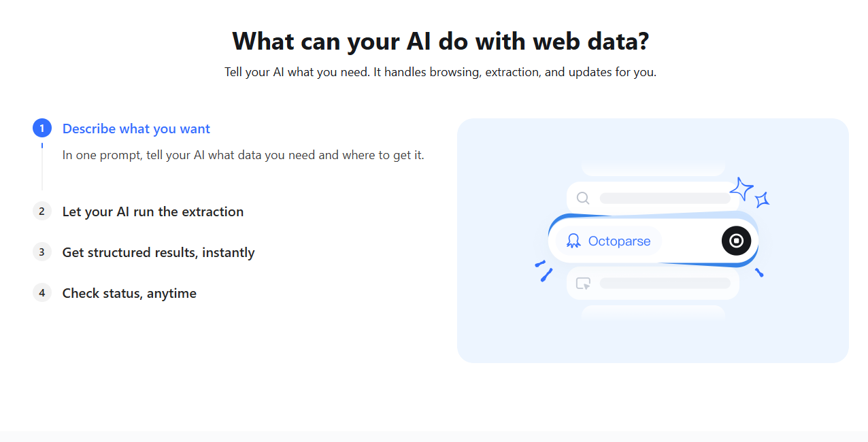Click the "Tell your AI what you need" subtitle
This screenshot has width=868, height=442.
(440, 72)
